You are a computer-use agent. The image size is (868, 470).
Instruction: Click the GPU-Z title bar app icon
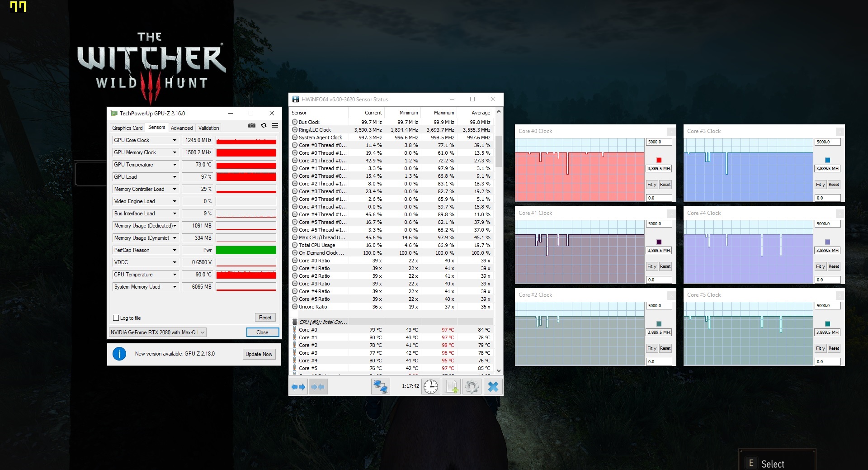pyautogui.click(x=114, y=113)
